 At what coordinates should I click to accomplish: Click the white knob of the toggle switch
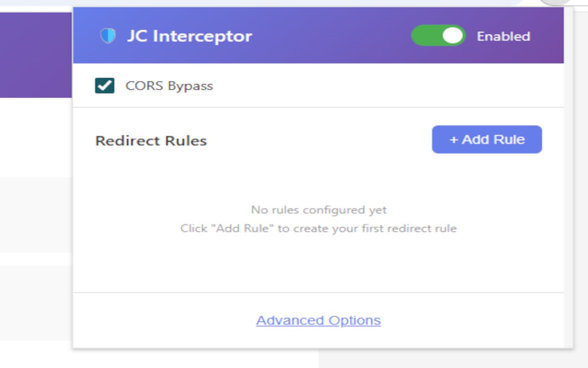click(453, 36)
